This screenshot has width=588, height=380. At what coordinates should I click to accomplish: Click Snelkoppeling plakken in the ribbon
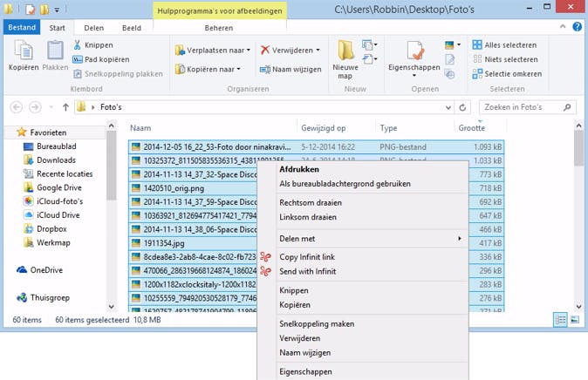point(118,74)
